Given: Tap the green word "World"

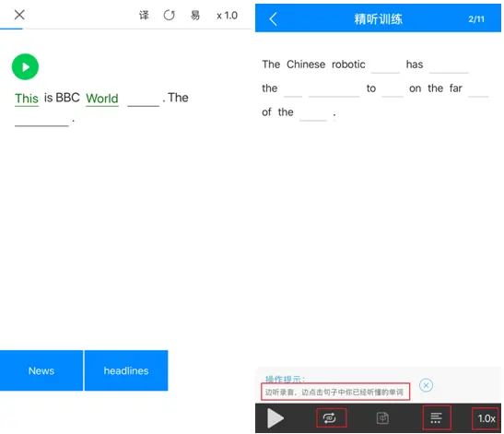Looking at the screenshot, I should click(x=102, y=99).
